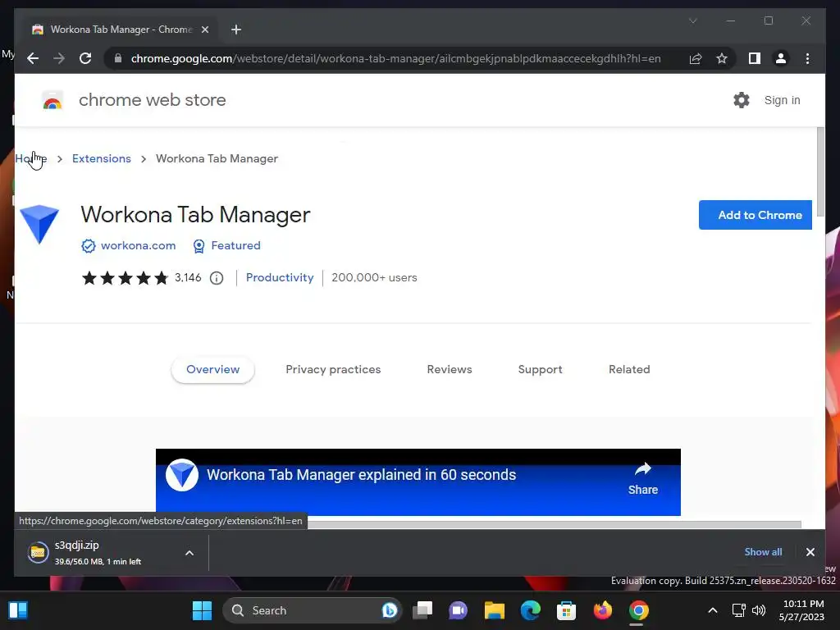Click the network icon in system tray

[739, 610]
